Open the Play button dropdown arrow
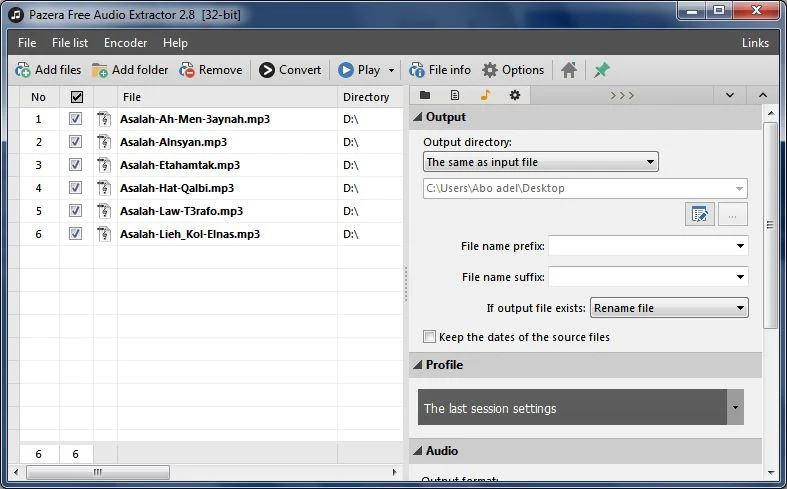This screenshot has width=787, height=489. tap(391, 70)
